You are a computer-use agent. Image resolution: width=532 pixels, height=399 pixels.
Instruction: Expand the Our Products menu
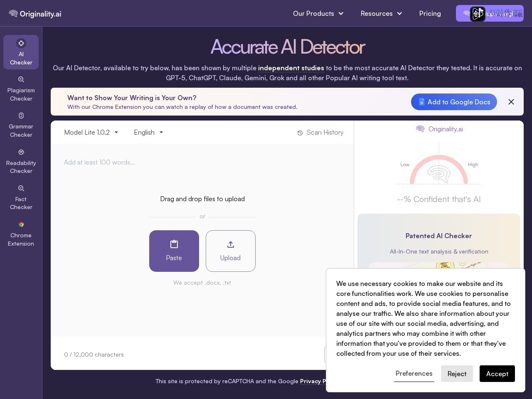318,14
